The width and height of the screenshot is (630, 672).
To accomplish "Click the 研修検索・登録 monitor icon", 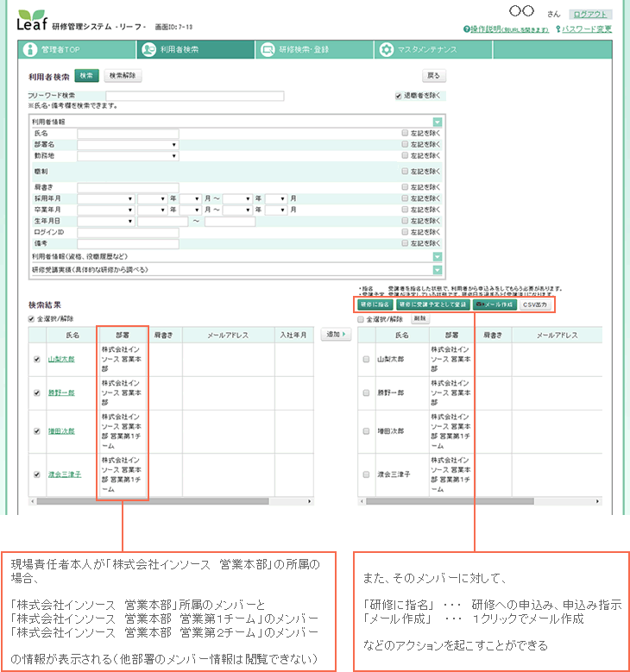I will tap(268, 50).
